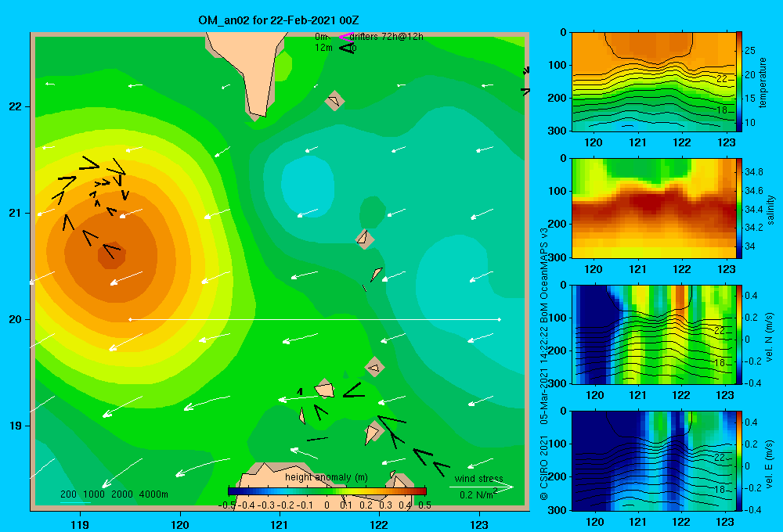Click the '18' isotherm label in the temperature panel

[x=722, y=110]
